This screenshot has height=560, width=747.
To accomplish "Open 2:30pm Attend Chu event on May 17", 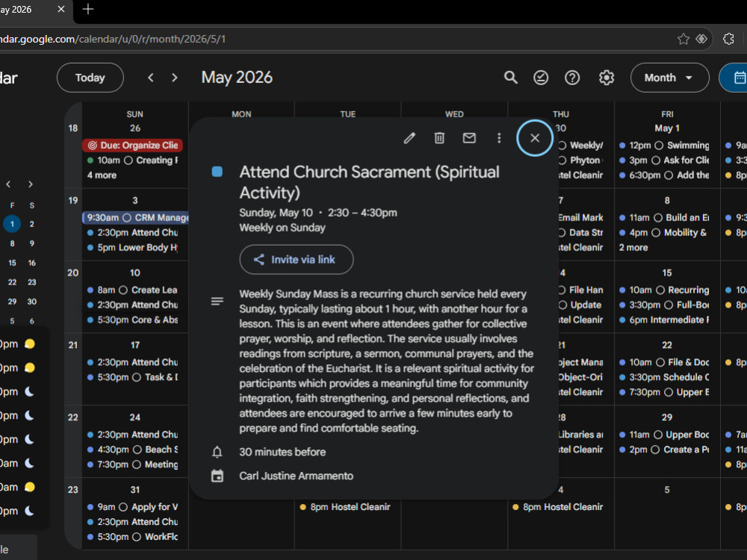I will click(132, 362).
